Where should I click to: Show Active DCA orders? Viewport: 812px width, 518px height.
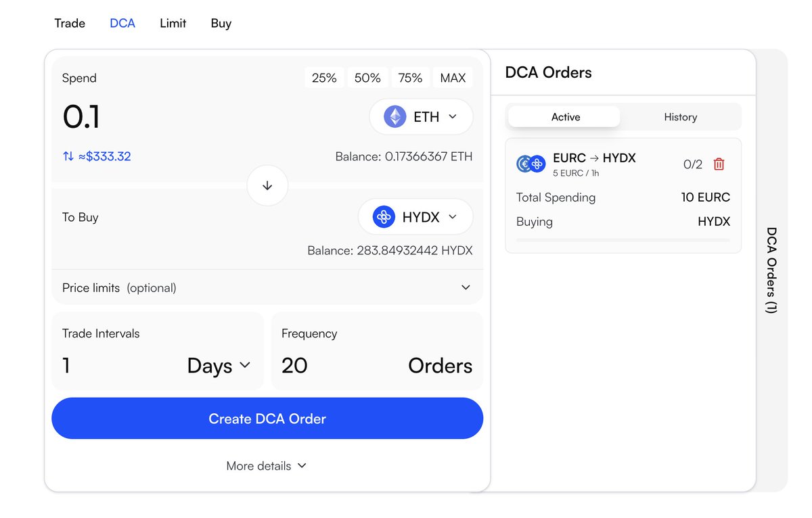click(x=564, y=117)
